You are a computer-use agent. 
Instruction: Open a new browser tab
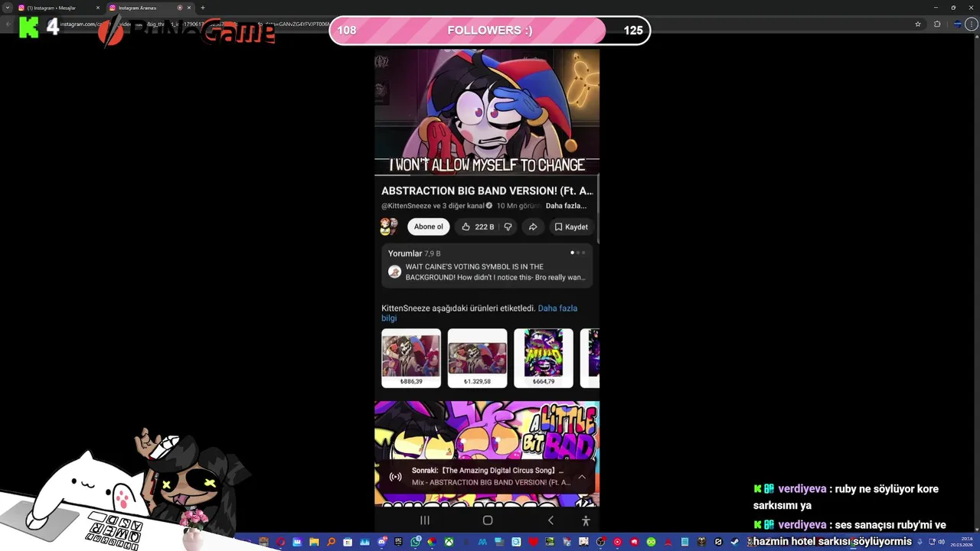pos(202,8)
